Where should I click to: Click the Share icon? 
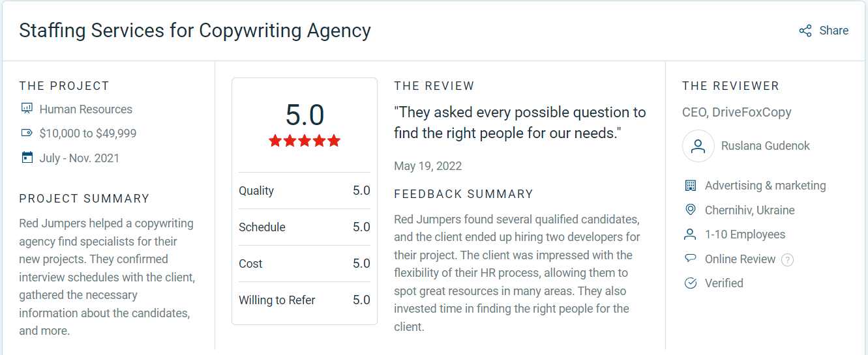[805, 31]
